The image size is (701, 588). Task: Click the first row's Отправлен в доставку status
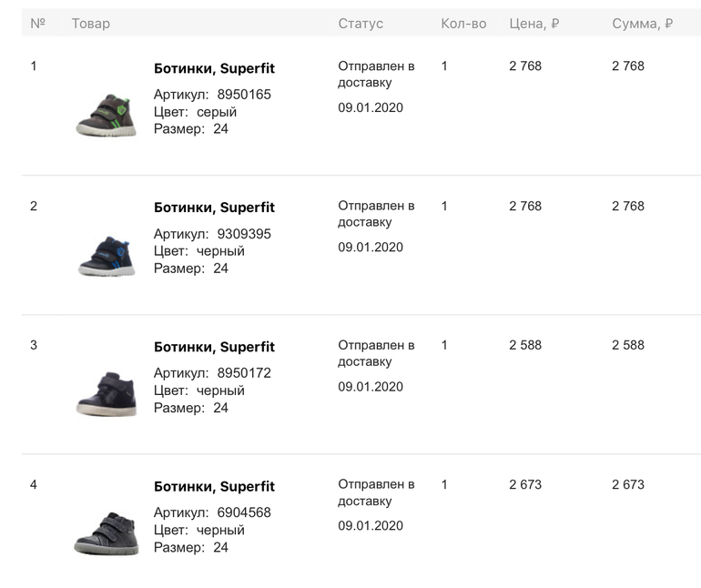[x=376, y=75]
